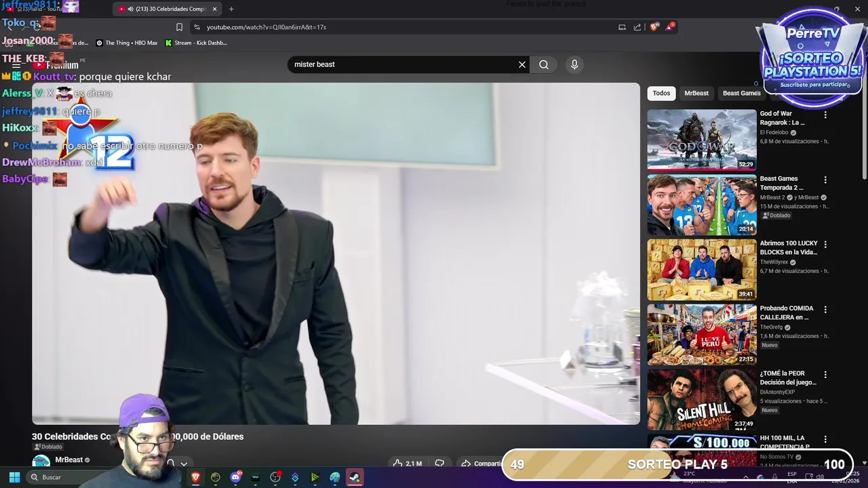Open The Thing • HBO Max bookmark
Viewport: 868px width, 488px height.
click(127, 43)
